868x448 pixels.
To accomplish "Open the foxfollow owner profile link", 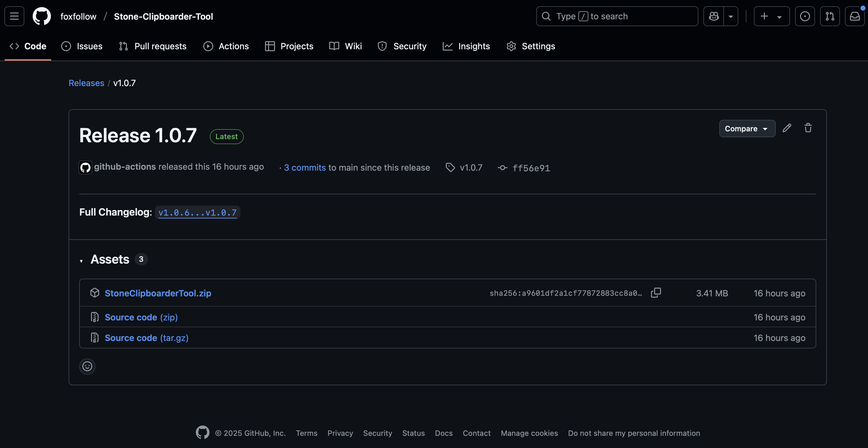I will 78,17.
